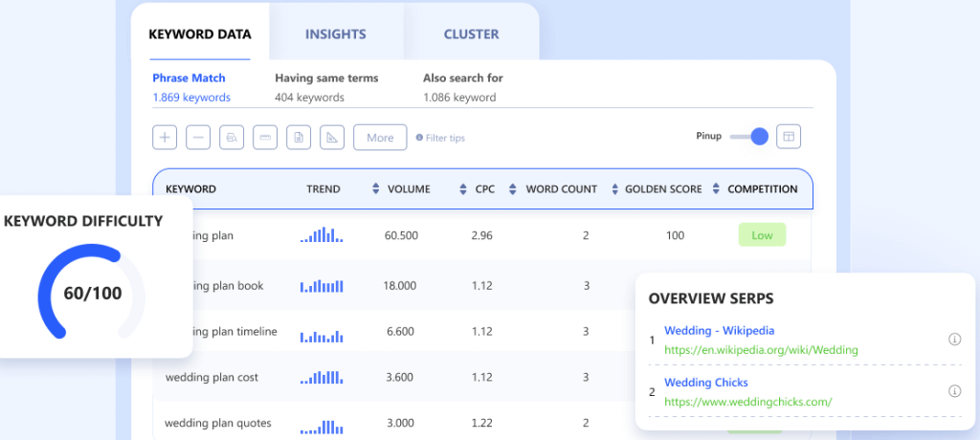This screenshot has height=440, width=980.
Task: Click the document page filter icon
Action: click(299, 138)
